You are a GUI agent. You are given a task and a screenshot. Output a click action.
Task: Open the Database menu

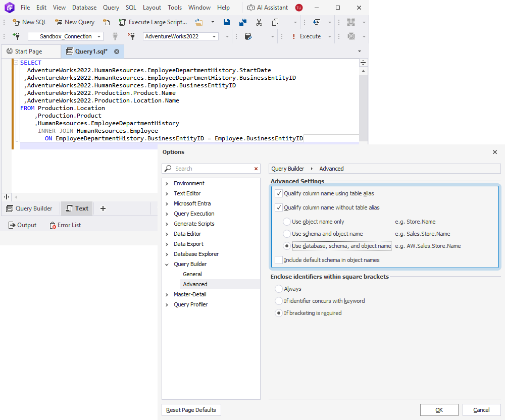pos(84,7)
